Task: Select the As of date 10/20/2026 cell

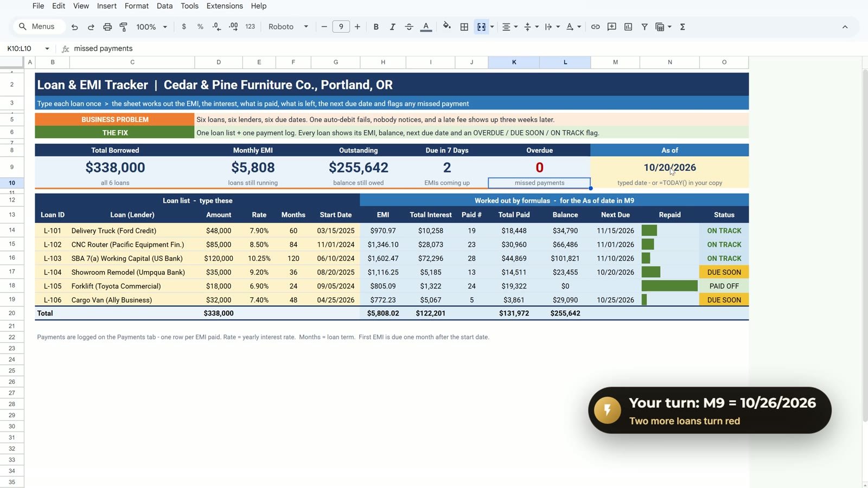Action: click(669, 168)
